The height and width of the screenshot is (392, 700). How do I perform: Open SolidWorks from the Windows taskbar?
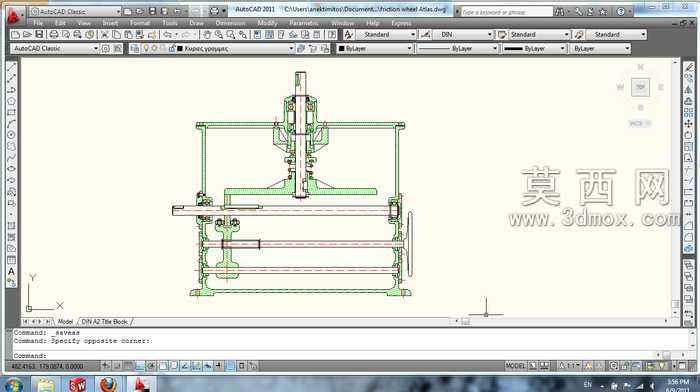tap(78, 384)
